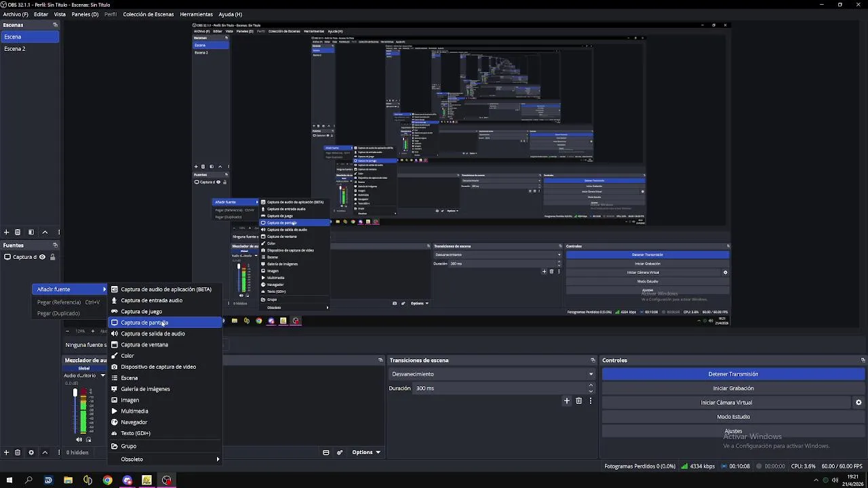Choose Captura de juego source

tap(165, 311)
